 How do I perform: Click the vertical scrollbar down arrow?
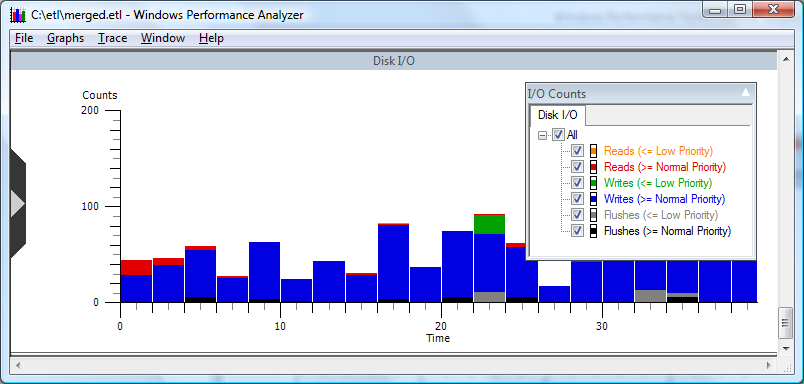(x=786, y=348)
